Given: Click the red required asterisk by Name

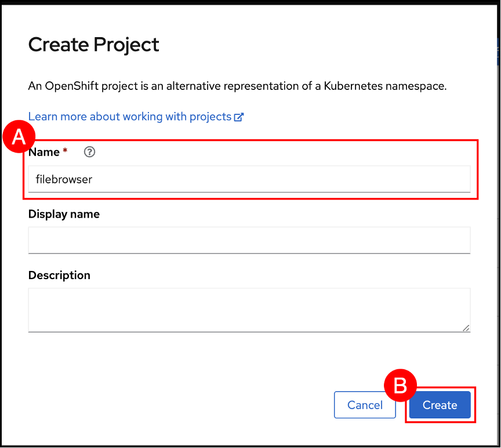Looking at the screenshot, I should [x=65, y=151].
